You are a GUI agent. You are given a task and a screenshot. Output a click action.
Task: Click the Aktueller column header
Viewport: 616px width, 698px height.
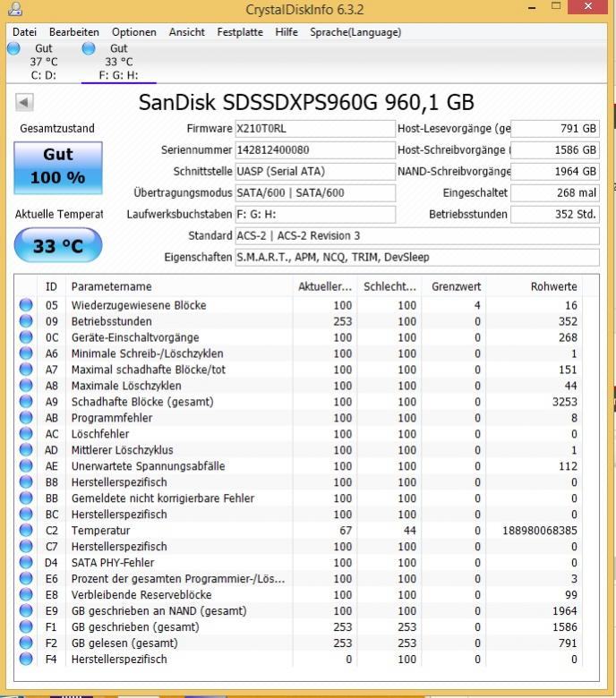point(325,286)
